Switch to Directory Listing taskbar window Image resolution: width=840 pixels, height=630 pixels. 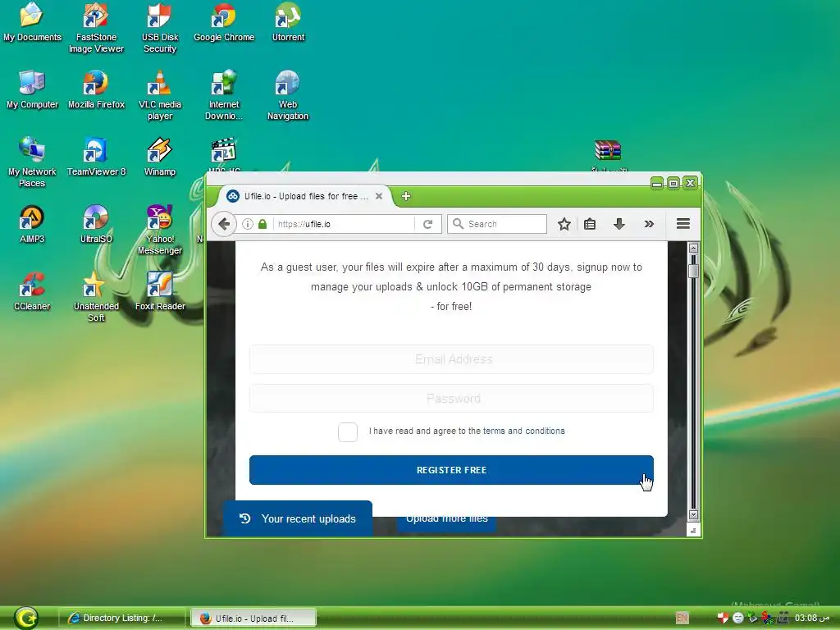(121, 618)
